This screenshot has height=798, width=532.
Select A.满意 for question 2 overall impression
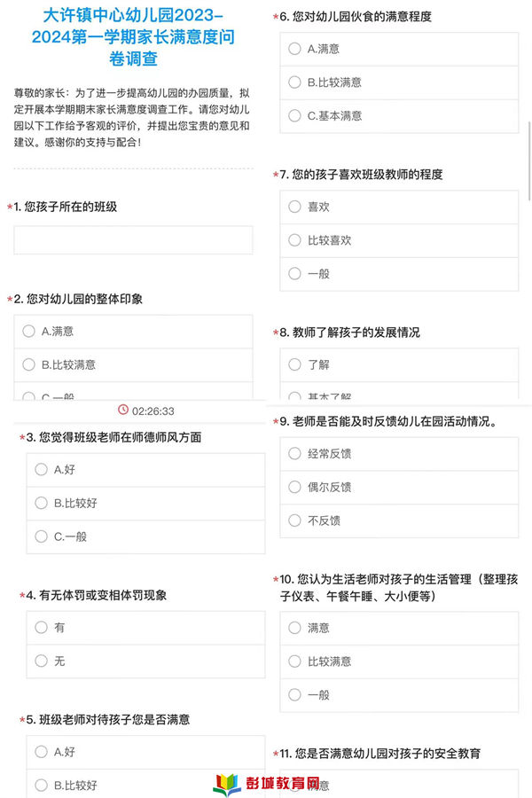pos(133,332)
